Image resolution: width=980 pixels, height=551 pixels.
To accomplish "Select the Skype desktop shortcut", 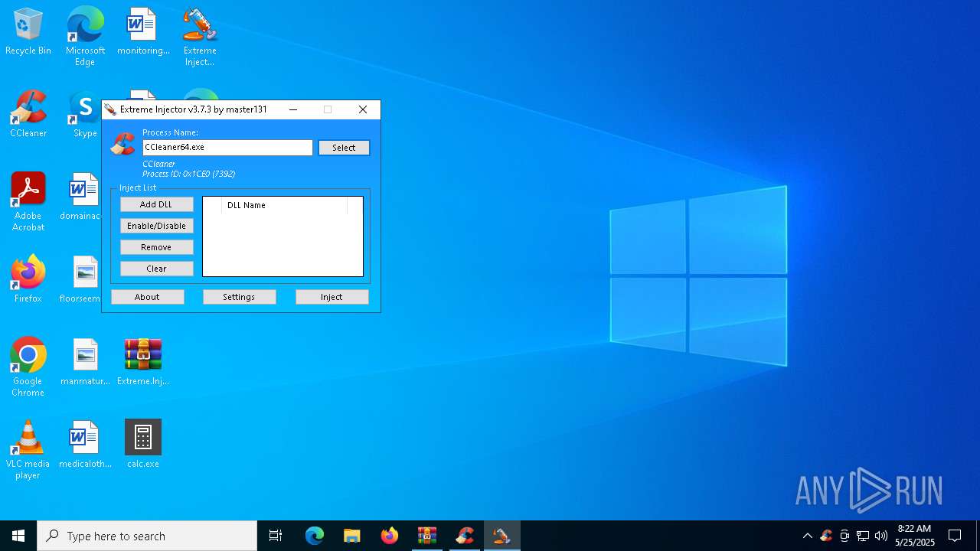I will click(x=84, y=115).
